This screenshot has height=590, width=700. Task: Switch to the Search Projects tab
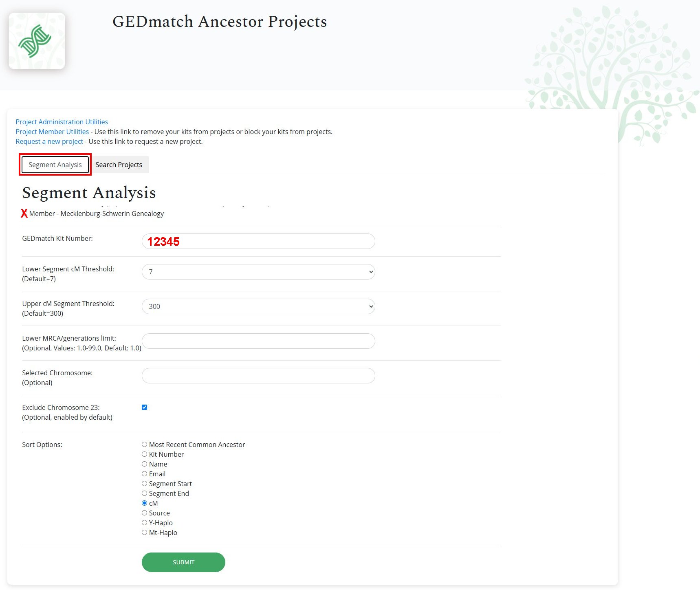click(x=119, y=165)
